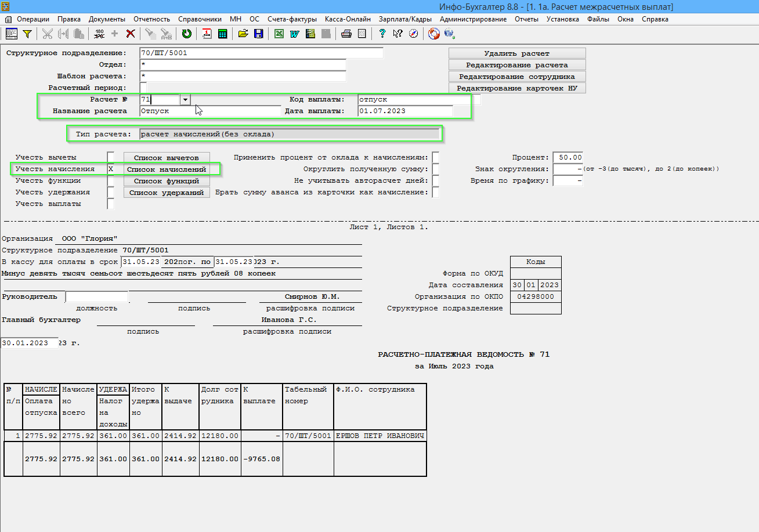Image resolution: width=759 pixels, height=532 pixels.
Task: Click the Знак округления field
Action: (x=568, y=169)
